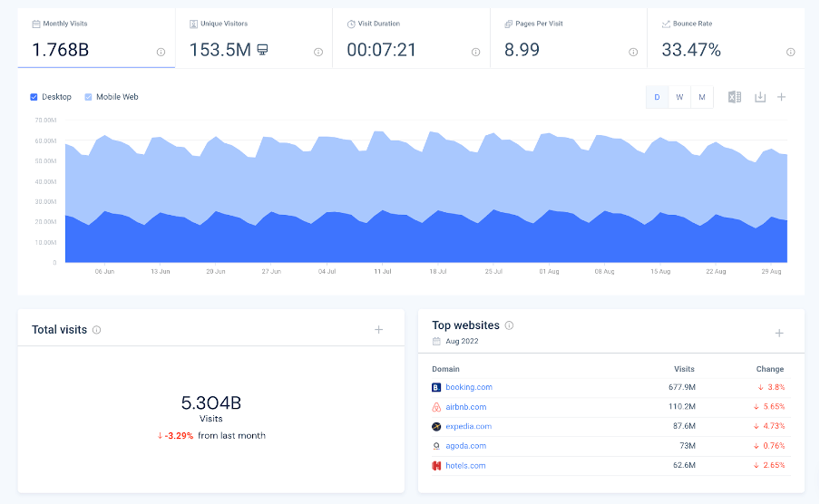The width and height of the screenshot is (820, 504).
Task: Select the Monthly Visits metric tab
Action: coord(96,38)
